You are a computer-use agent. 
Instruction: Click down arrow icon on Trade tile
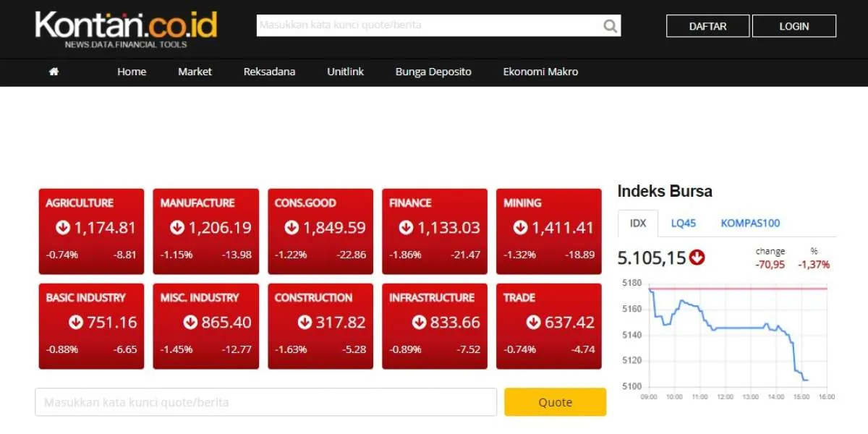tap(534, 323)
